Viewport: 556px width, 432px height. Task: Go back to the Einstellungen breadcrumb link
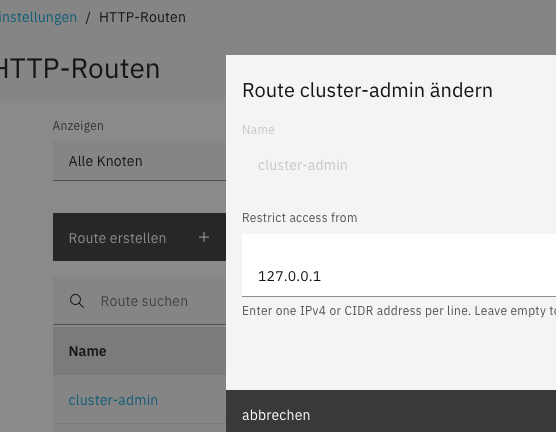pyautogui.click(x=38, y=17)
